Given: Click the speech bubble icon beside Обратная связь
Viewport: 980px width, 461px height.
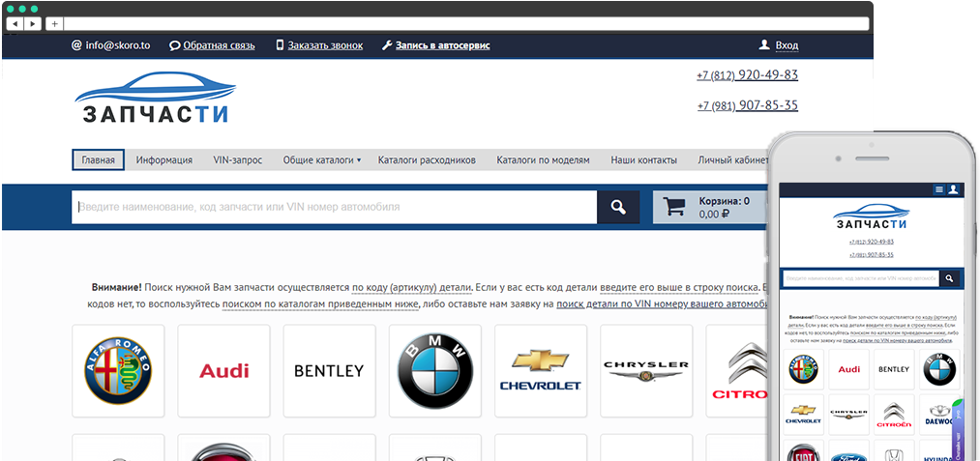Looking at the screenshot, I should pos(175,45).
